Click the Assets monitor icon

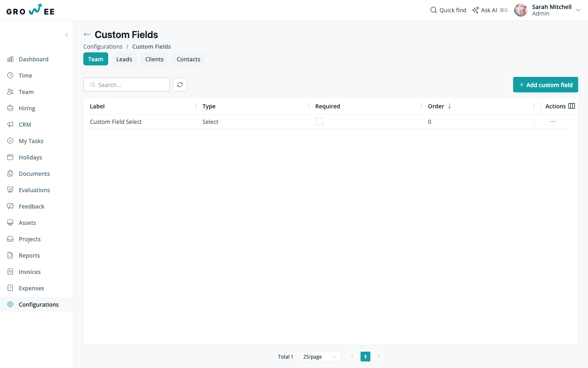[10, 222]
